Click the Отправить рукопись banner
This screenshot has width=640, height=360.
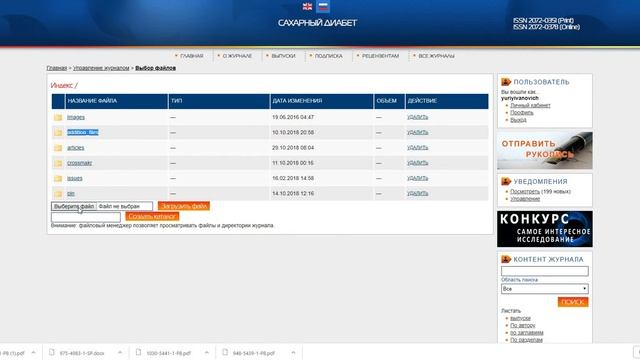coord(544,150)
